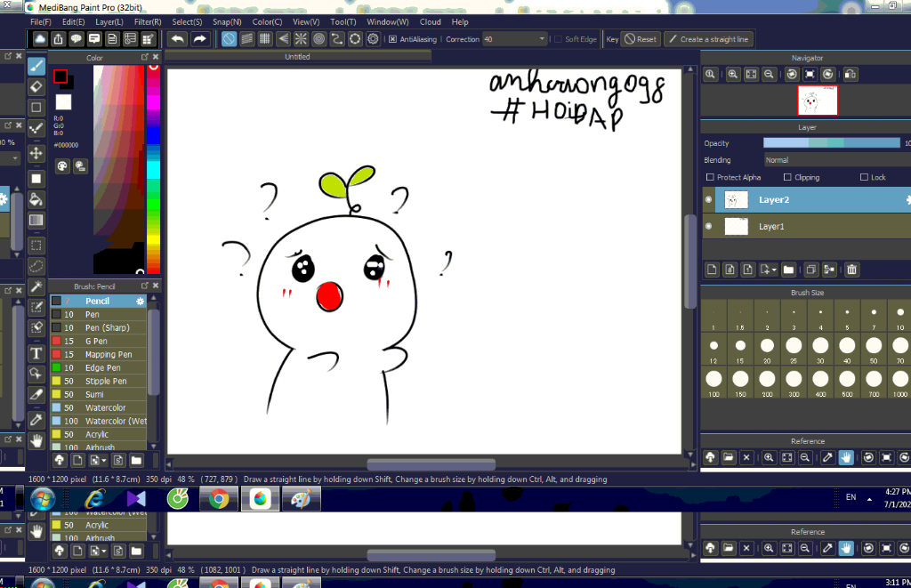The height and width of the screenshot is (588, 911).
Task: Open Google Chrome from taskbar
Action: point(219,499)
